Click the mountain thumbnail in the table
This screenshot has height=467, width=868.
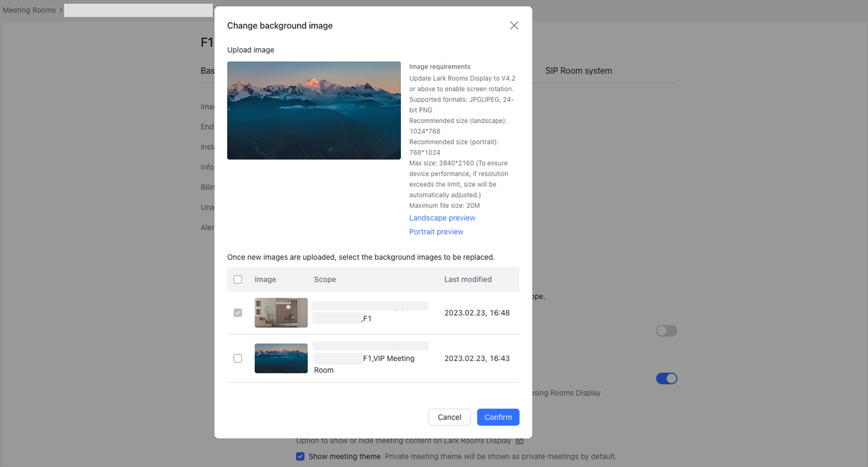point(281,358)
